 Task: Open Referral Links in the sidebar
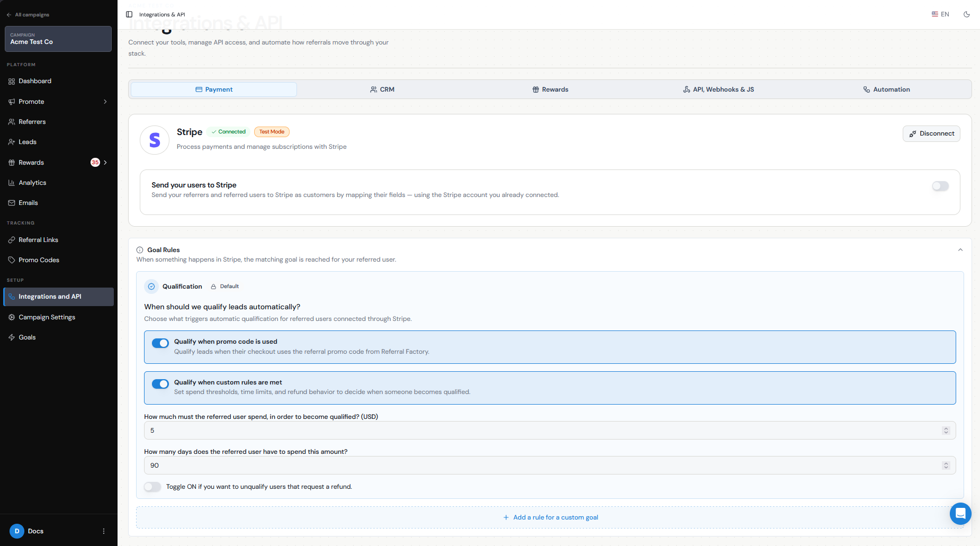pyautogui.click(x=58, y=240)
